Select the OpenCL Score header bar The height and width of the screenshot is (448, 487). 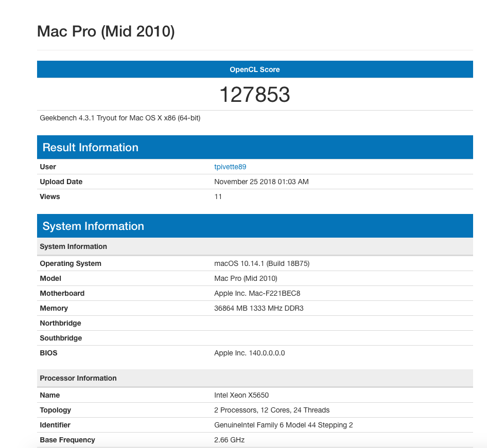pyautogui.click(x=255, y=69)
